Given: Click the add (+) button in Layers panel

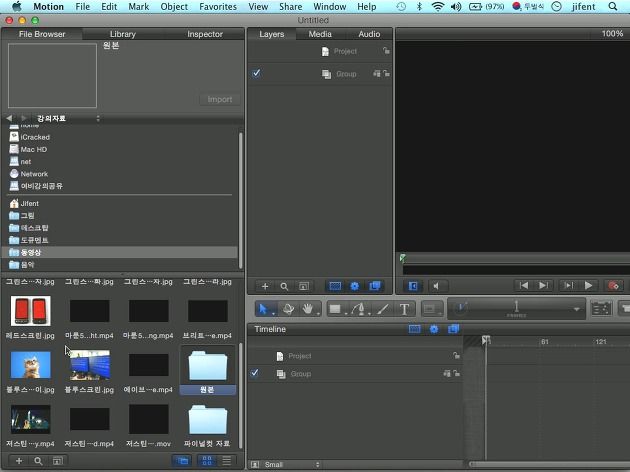Looking at the screenshot, I should [265, 286].
